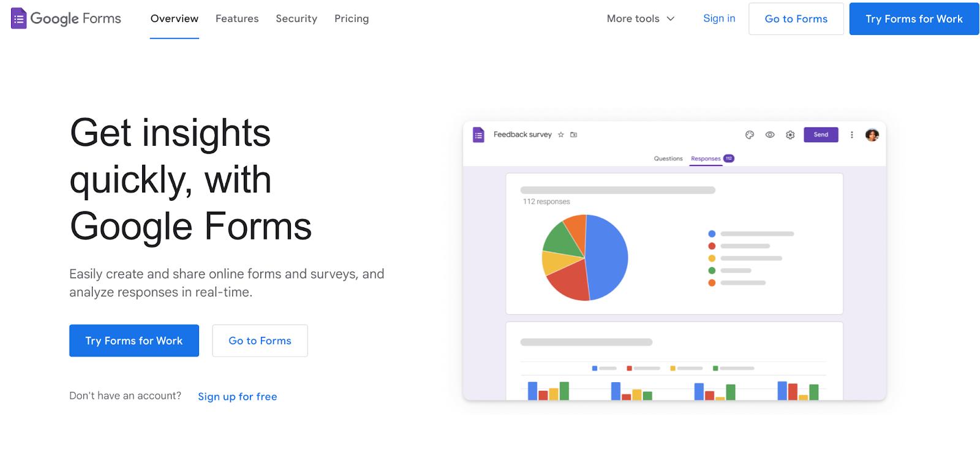This screenshot has width=980, height=463.
Task: Click the purple Send button
Action: point(821,135)
